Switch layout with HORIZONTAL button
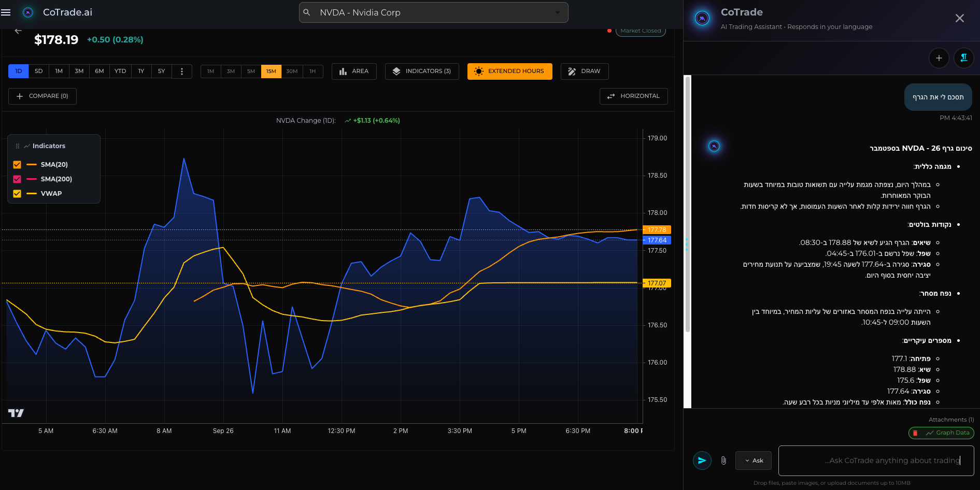Screen dimensions: 980x490 pyautogui.click(x=634, y=96)
